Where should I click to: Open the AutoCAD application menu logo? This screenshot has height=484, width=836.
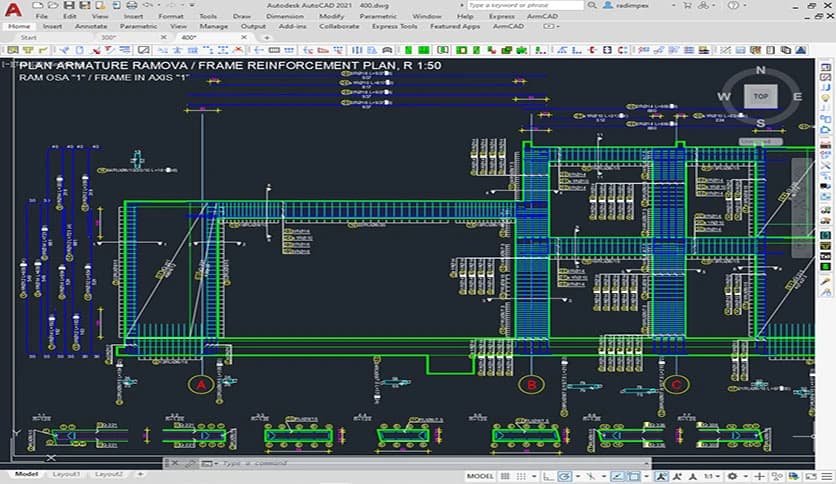point(13,10)
